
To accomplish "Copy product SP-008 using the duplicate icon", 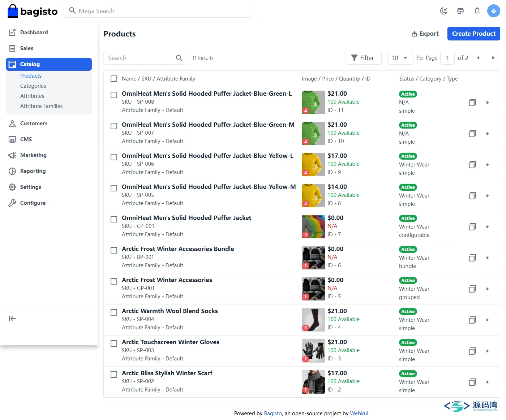I will [x=472, y=103].
